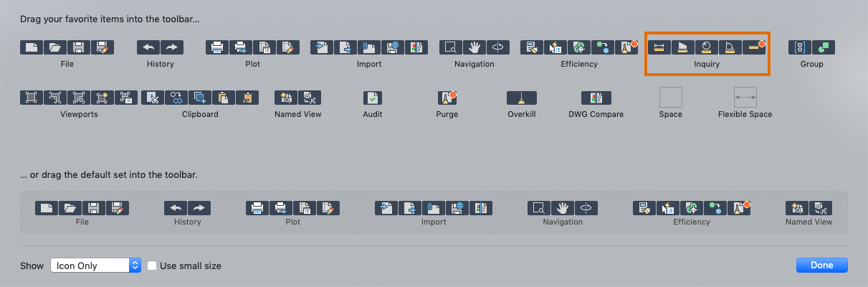This screenshot has width=868, height=287.
Task: Select the DWG Compare icon
Action: [596, 98]
